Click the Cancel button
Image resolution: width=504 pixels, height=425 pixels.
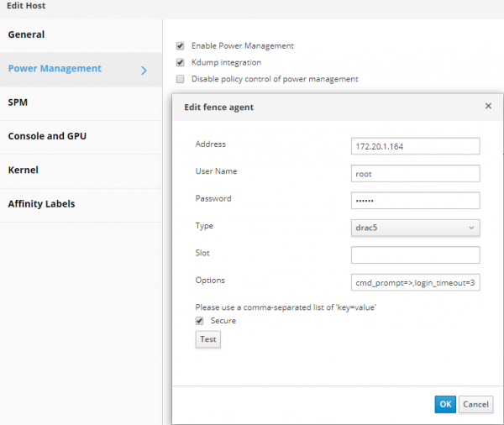point(475,404)
